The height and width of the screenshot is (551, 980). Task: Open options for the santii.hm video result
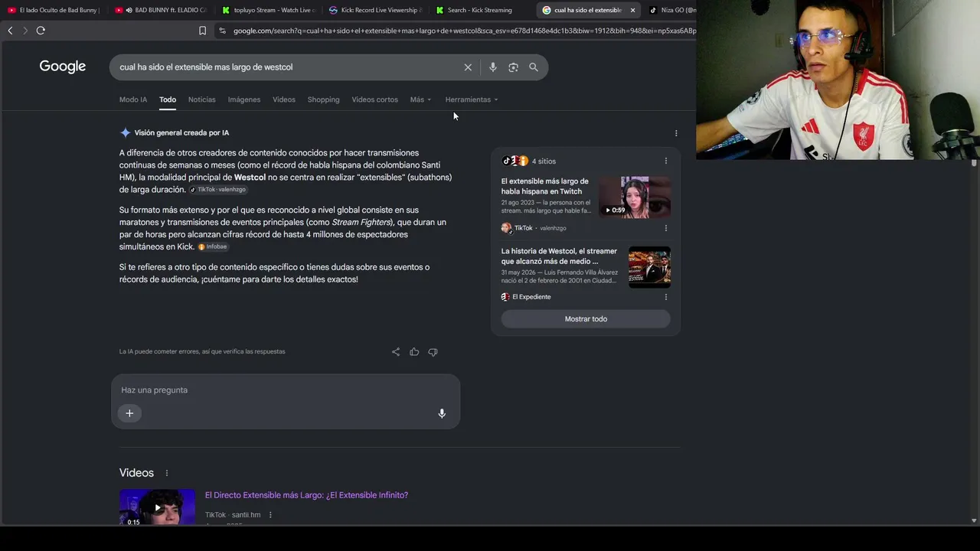(x=270, y=515)
